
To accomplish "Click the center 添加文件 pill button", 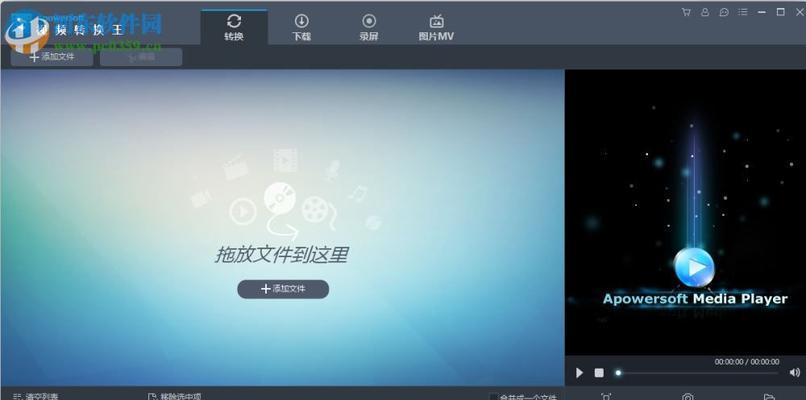I will [x=283, y=289].
